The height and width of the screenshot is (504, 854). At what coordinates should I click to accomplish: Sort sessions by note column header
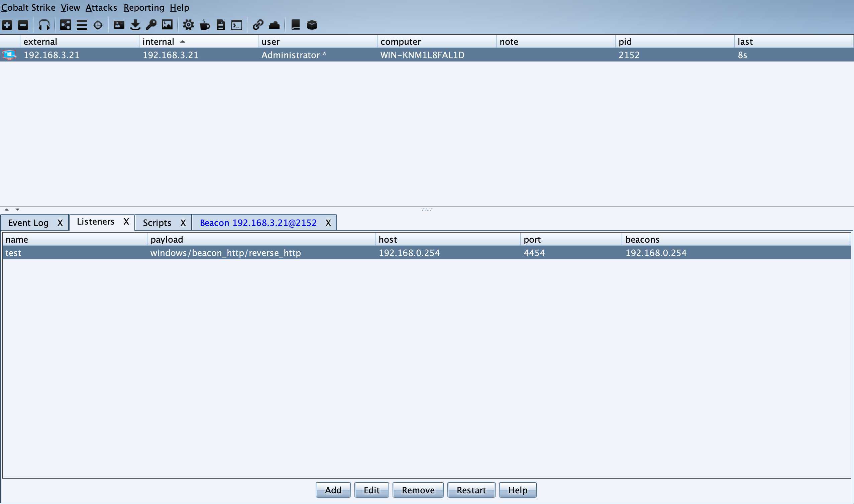click(555, 42)
